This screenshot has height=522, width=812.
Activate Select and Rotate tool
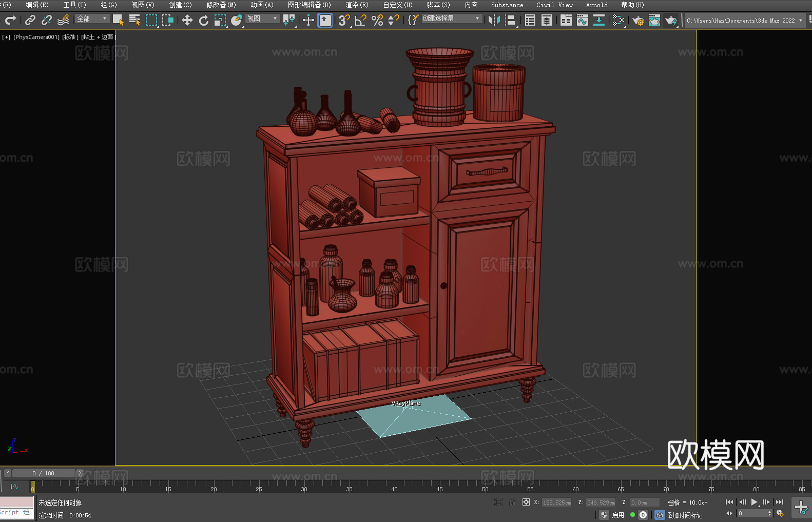(x=204, y=20)
